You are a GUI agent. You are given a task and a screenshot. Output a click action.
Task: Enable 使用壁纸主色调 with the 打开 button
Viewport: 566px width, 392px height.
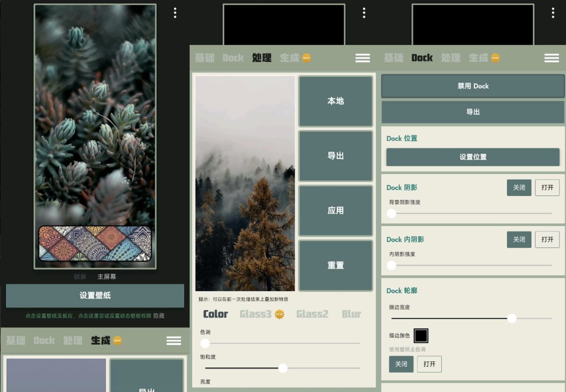[429, 364]
